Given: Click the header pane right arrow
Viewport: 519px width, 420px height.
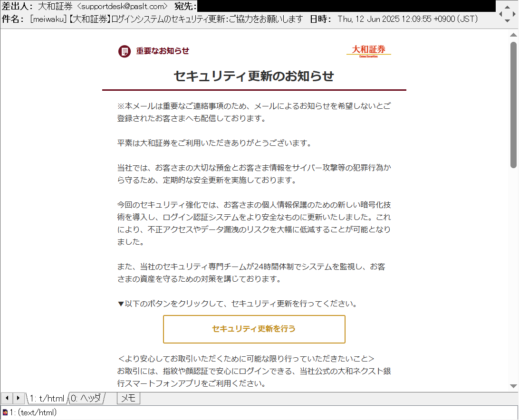Looking at the screenshot, I should coord(514,14).
